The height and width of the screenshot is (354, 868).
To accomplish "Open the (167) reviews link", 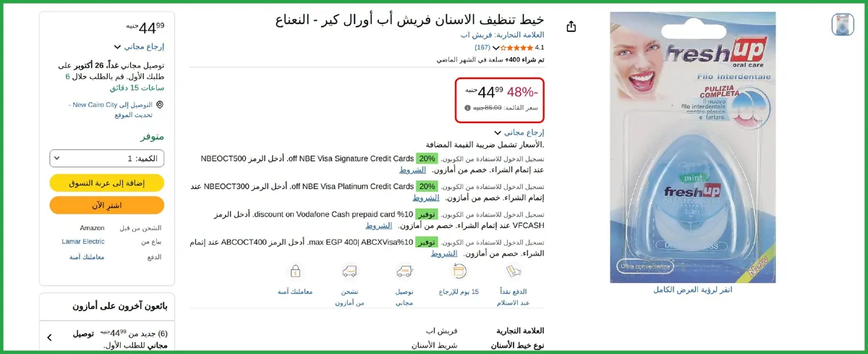I will click(x=482, y=47).
